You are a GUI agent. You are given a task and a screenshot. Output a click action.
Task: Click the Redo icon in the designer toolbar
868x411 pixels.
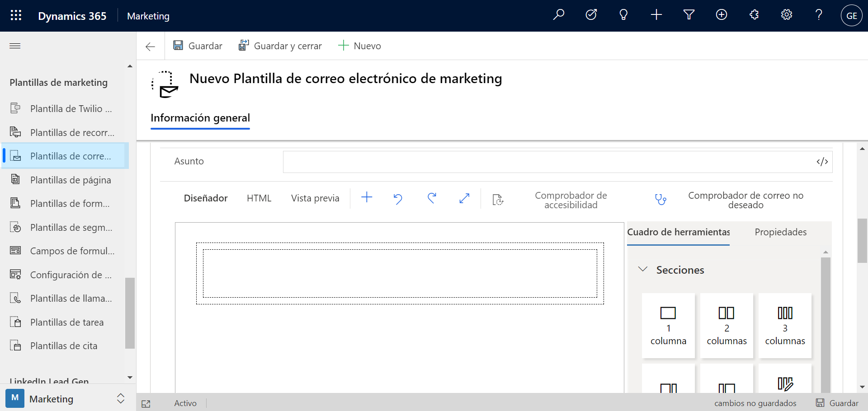pyautogui.click(x=432, y=198)
